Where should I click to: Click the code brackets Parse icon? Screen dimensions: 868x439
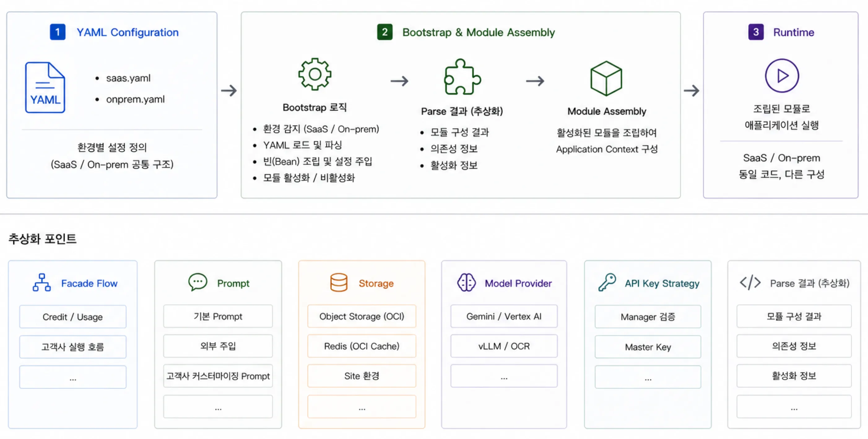750,283
